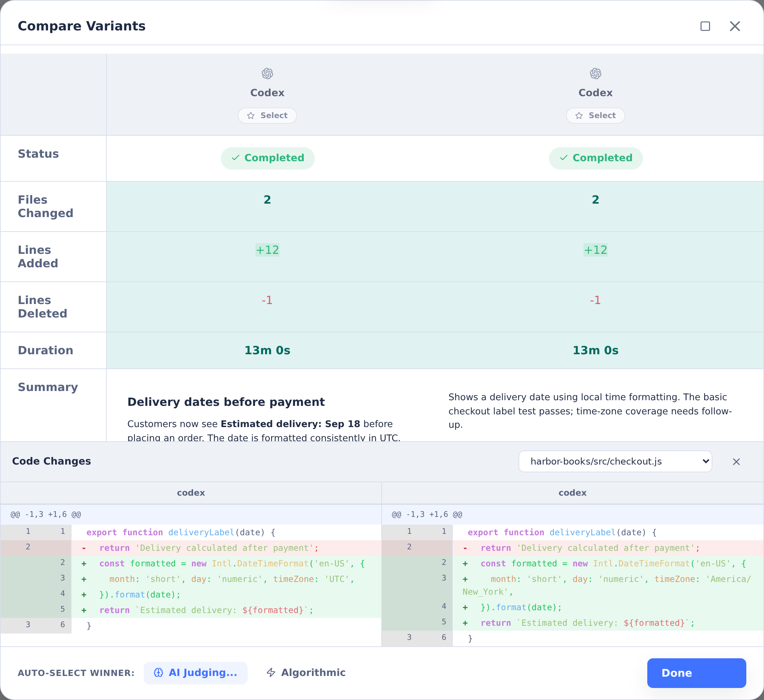The width and height of the screenshot is (764, 700).
Task: Click the left diff 'Estimated delivery' return line
Action: click(x=191, y=610)
